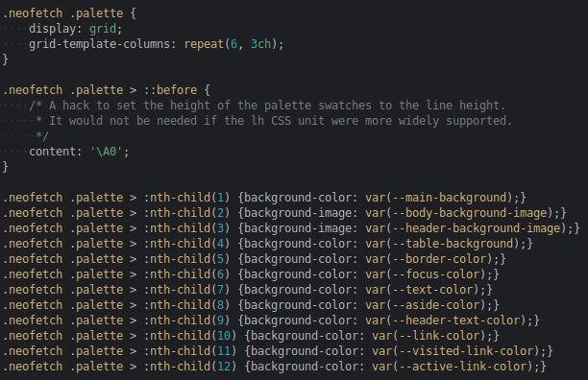Click the nth-child(1) rule with --main-background
The height and width of the screenshot is (380, 588).
point(264,198)
